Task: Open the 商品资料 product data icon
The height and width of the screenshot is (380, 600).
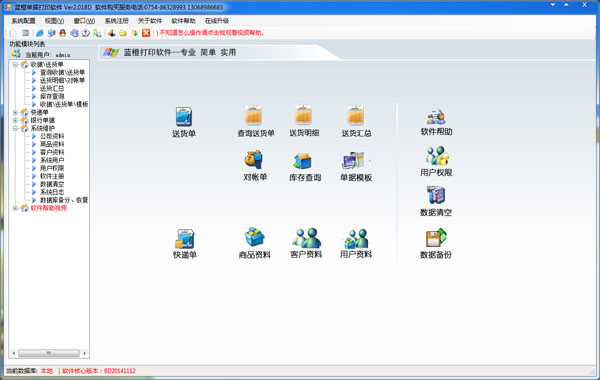Action: [x=254, y=243]
